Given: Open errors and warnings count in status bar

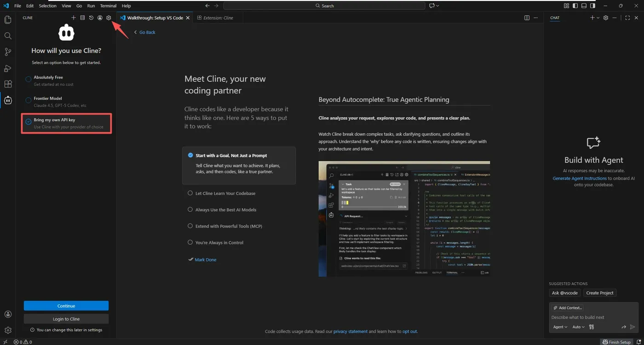Looking at the screenshot, I should tap(23, 342).
